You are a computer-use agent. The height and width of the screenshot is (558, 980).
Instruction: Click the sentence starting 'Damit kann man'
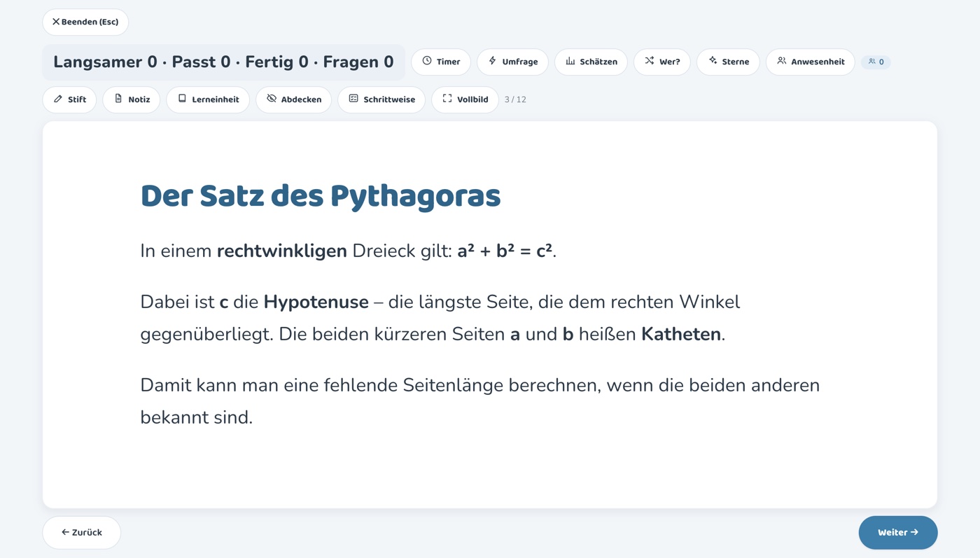[x=480, y=401]
